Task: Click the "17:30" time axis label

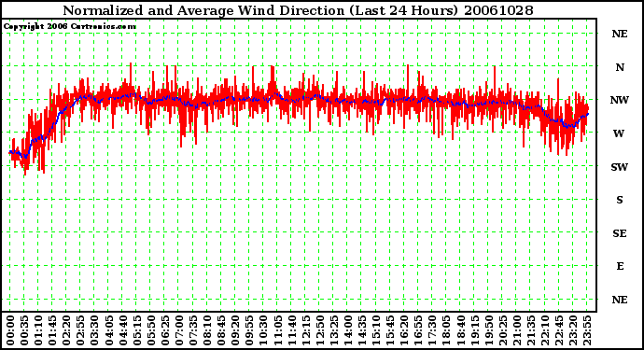Action: pos(432,330)
